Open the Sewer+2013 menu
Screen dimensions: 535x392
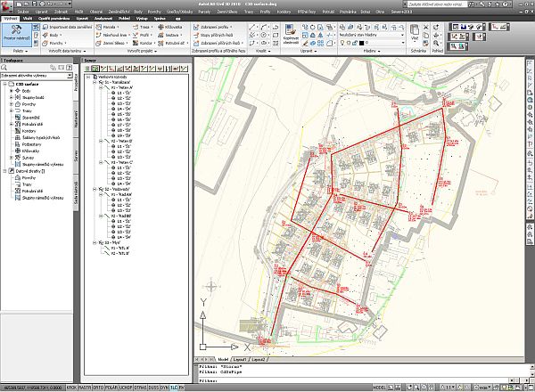[x=401, y=12]
